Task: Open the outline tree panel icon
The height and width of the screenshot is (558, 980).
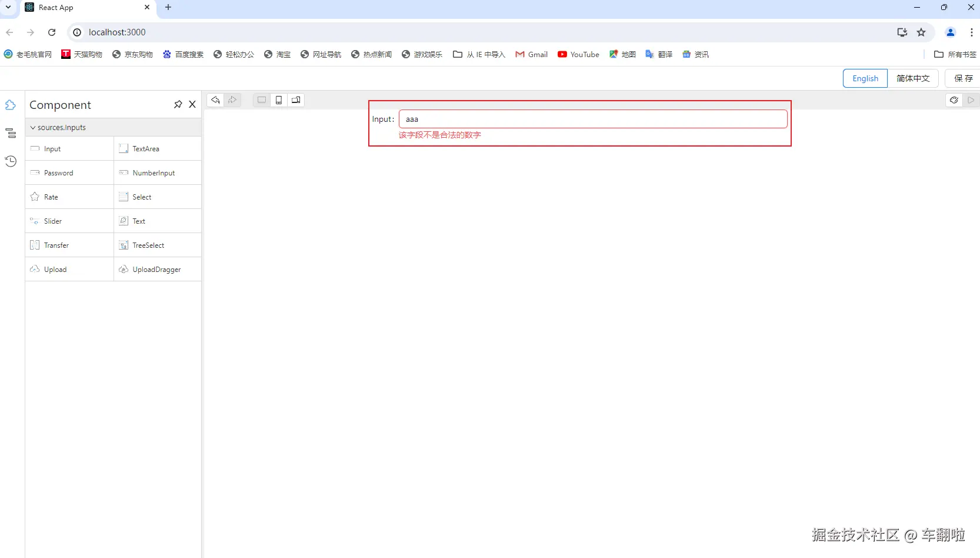Action: 11,133
